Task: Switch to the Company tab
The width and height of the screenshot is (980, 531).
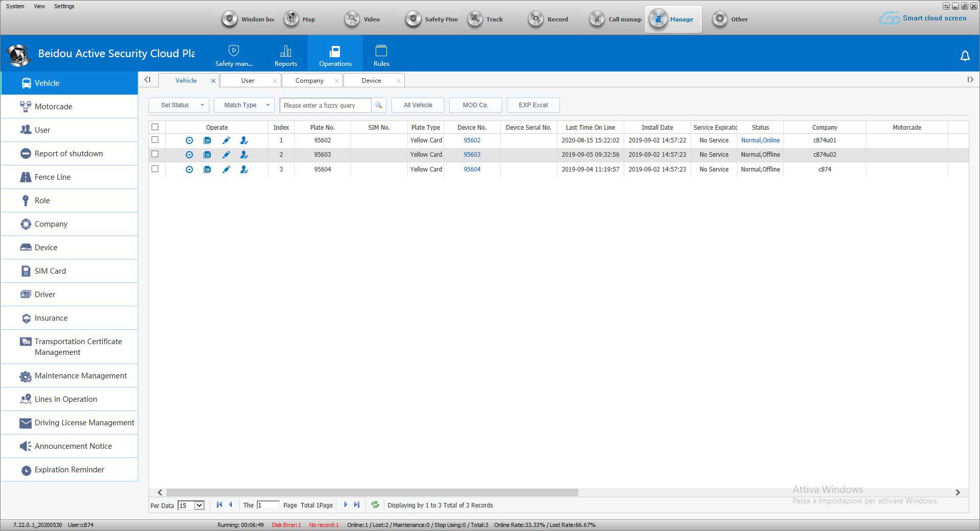Action: 309,81
